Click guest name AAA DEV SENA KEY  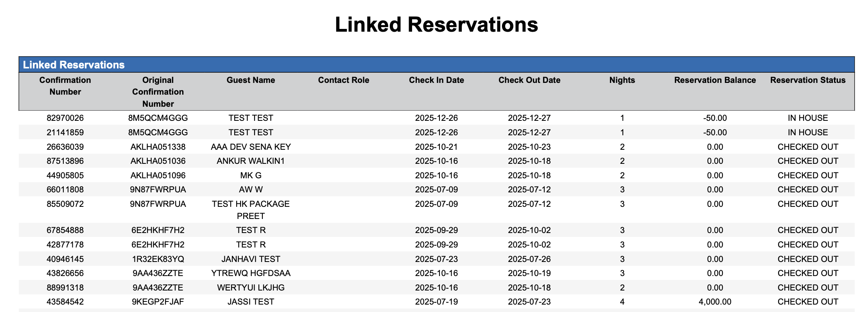pyautogui.click(x=251, y=147)
